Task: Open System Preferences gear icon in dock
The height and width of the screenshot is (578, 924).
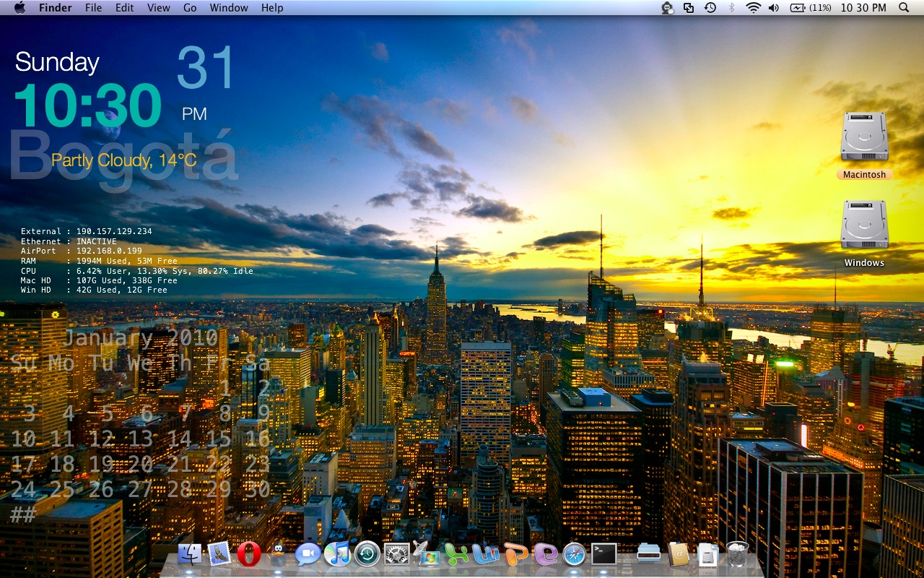Action: click(x=397, y=554)
